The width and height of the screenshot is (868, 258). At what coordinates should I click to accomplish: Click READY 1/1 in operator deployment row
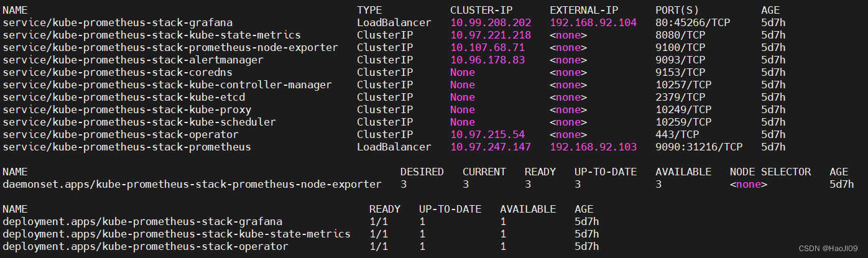(x=379, y=246)
